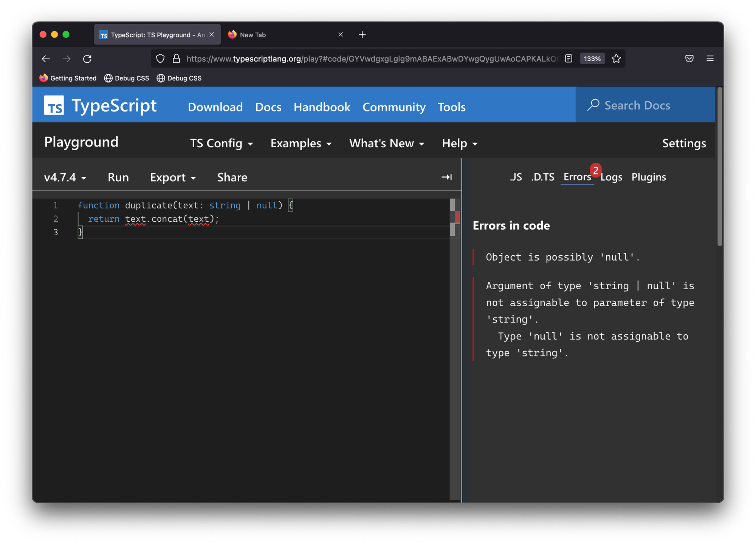The image size is (756, 545).
Task: Open the Help menu dropdown
Action: point(460,142)
